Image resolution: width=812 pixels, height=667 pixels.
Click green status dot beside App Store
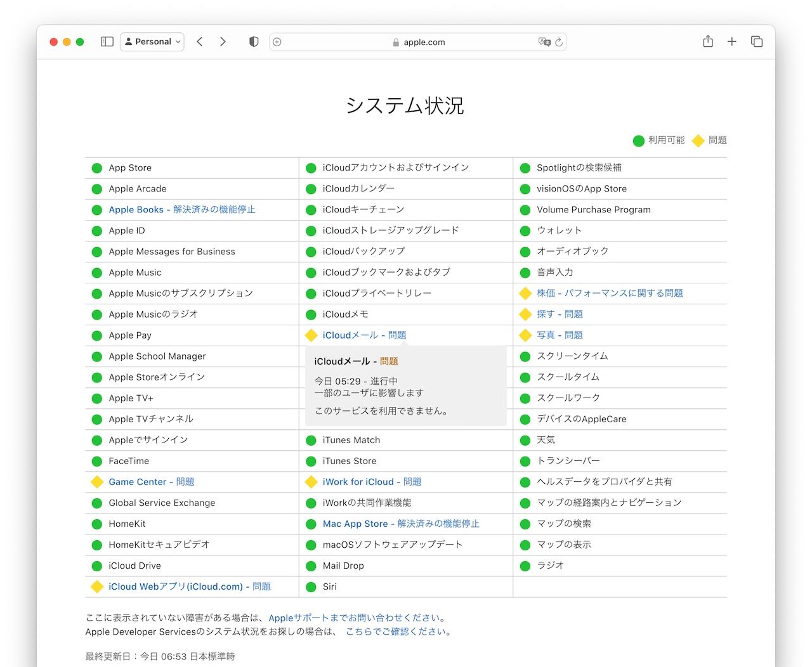click(97, 168)
